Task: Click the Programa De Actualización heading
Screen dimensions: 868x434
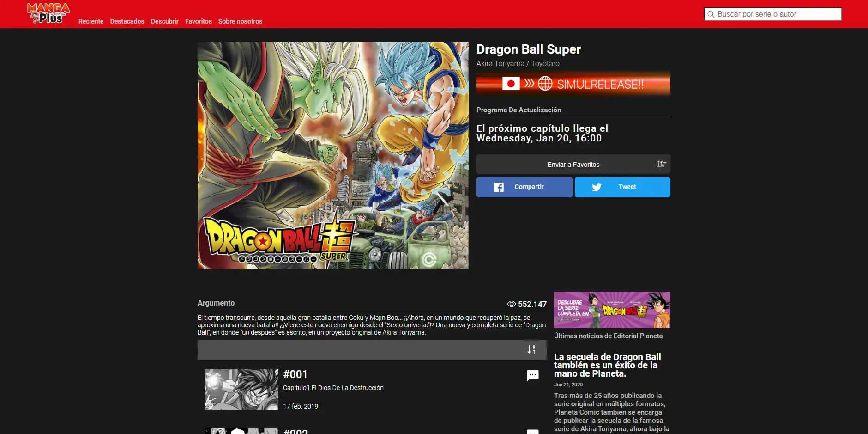Action: point(519,110)
